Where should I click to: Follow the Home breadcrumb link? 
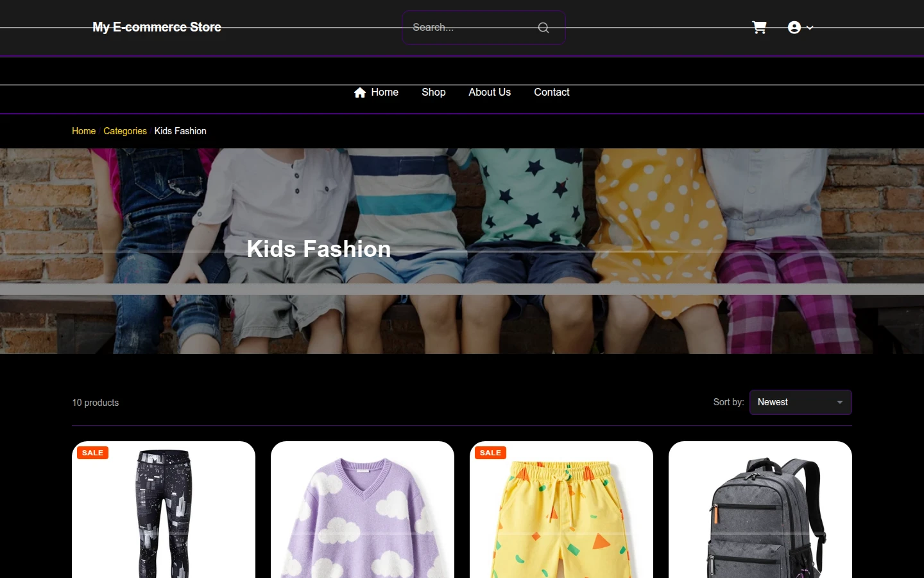pos(83,131)
